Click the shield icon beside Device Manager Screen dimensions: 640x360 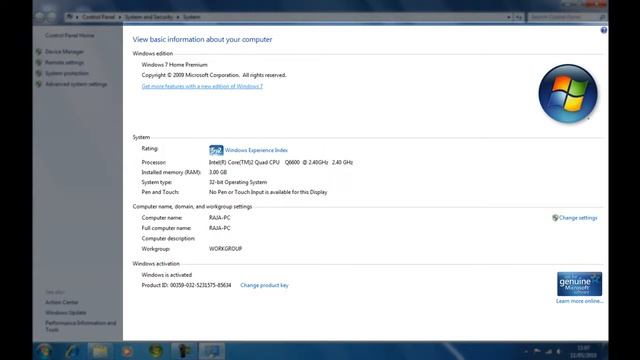tap(39, 52)
